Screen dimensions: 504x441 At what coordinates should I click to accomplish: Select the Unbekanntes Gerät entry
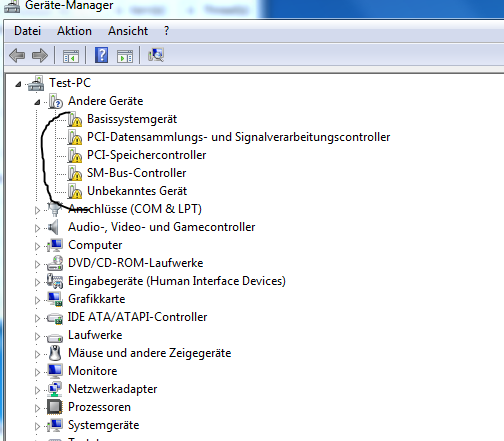click(137, 191)
